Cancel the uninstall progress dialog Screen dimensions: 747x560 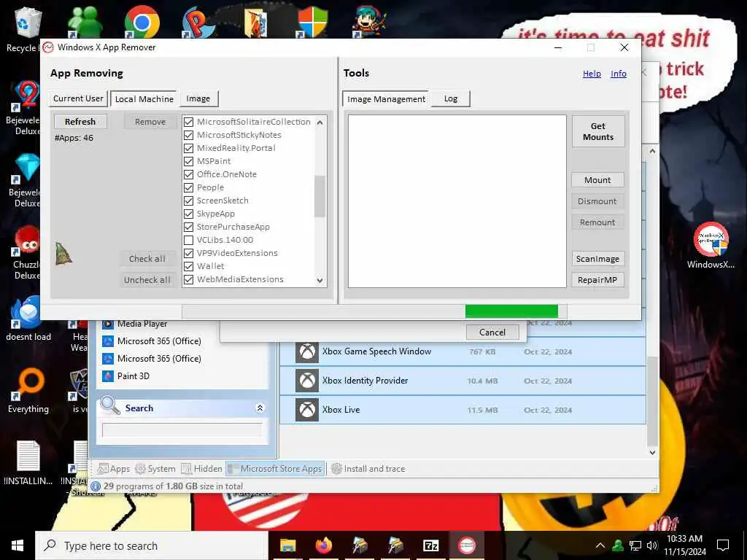pos(492,332)
